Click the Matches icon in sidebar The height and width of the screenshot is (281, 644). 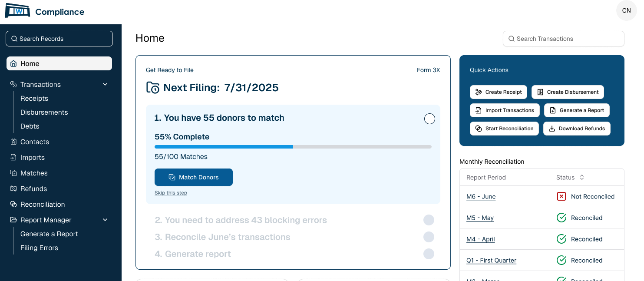point(13,173)
